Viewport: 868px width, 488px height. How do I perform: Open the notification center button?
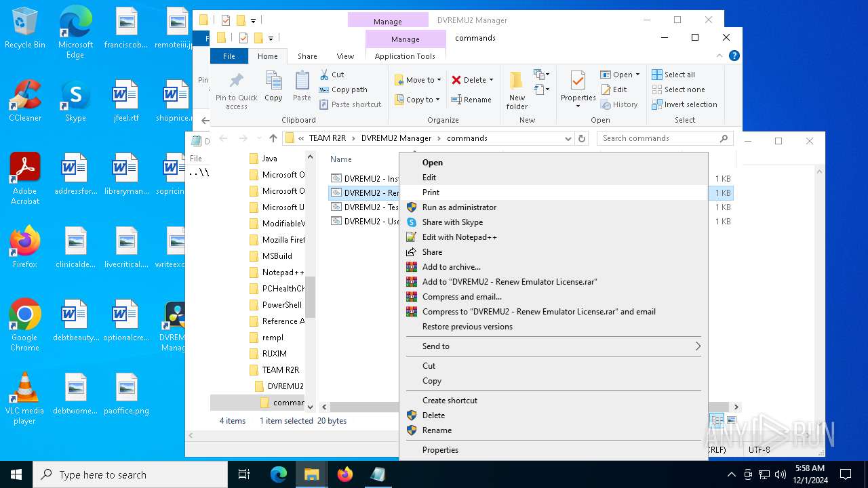[846, 474]
